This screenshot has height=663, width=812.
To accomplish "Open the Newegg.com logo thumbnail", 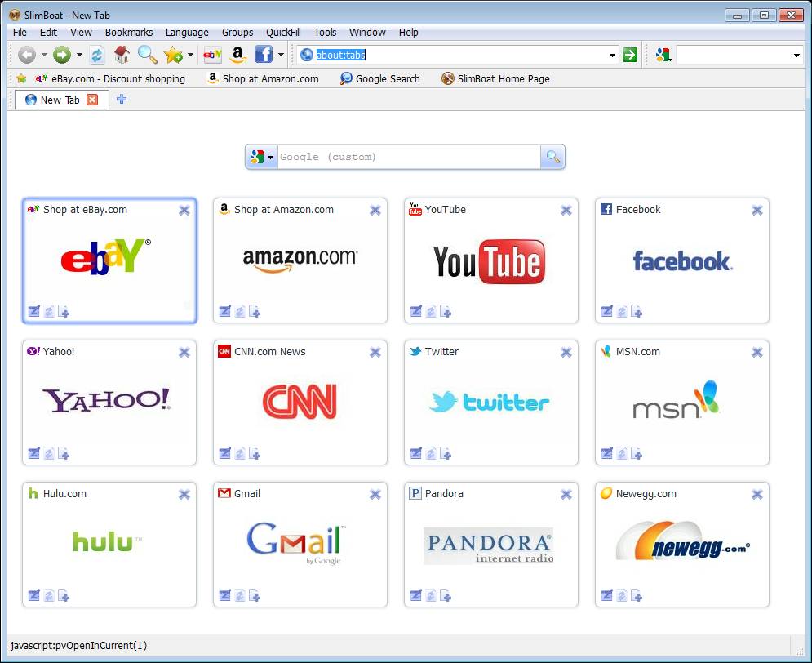I will click(682, 541).
